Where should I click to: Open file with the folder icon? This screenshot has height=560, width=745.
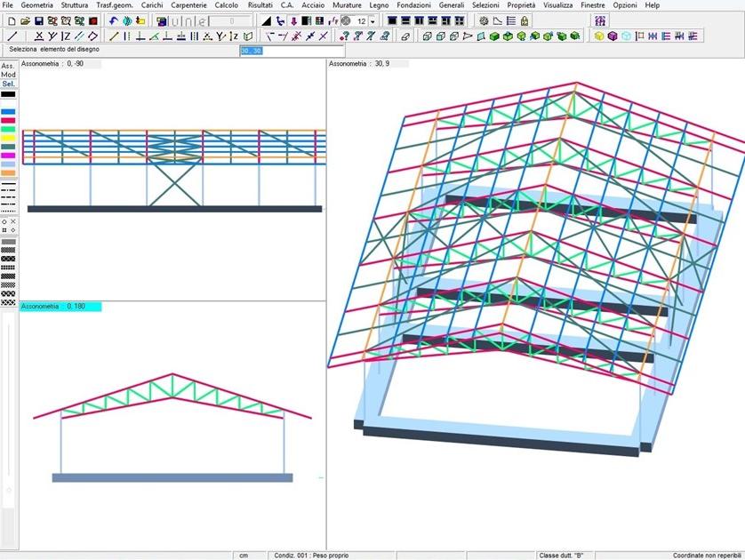coord(26,20)
